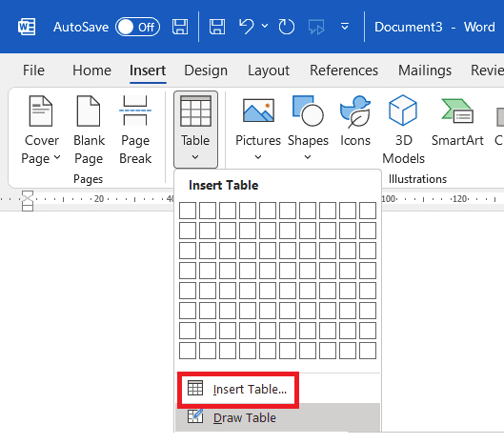The height and width of the screenshot is (444, 504).
Task: Click the Undo arrow icon
Action: [247, 27]
